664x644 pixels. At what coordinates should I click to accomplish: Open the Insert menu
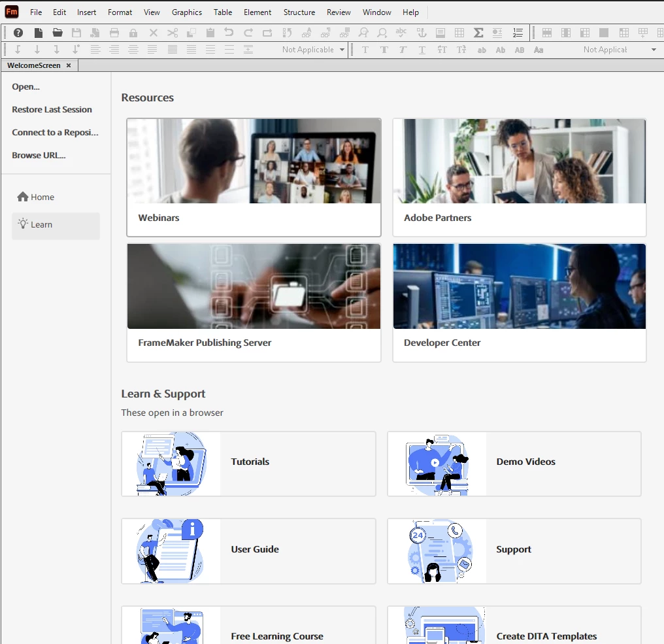(86, 12)
